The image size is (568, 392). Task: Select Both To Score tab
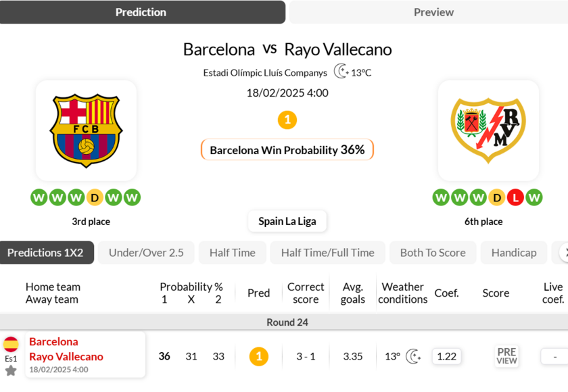coord(433,253)
